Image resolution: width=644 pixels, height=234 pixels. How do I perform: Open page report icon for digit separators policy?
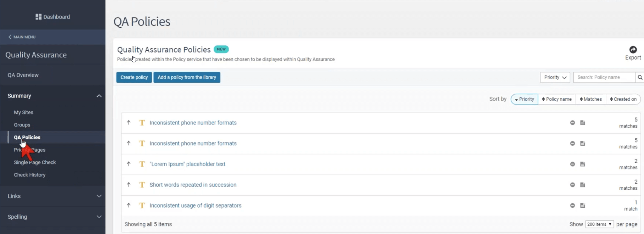tap(583, 206)
